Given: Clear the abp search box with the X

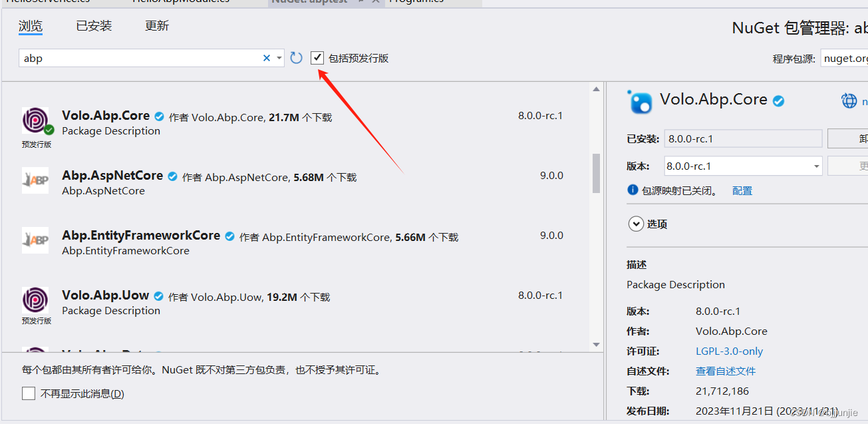Looking at the screenshot, I should pos(266,58).
